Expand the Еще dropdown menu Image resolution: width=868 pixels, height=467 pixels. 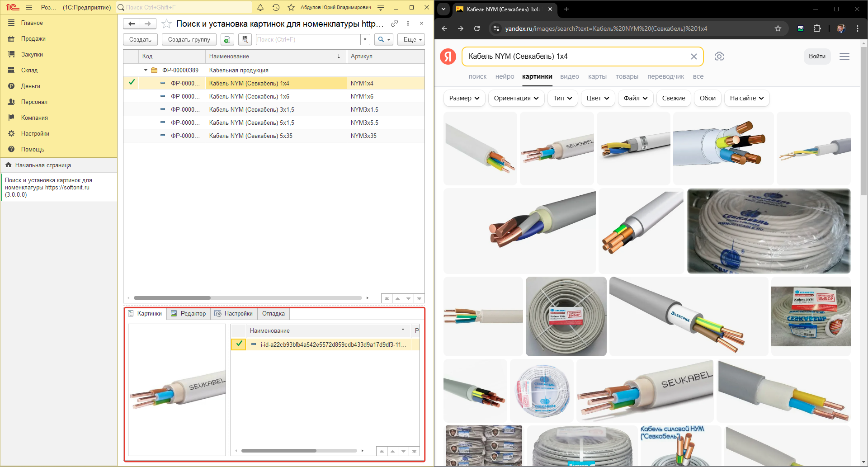click(412, 39)
